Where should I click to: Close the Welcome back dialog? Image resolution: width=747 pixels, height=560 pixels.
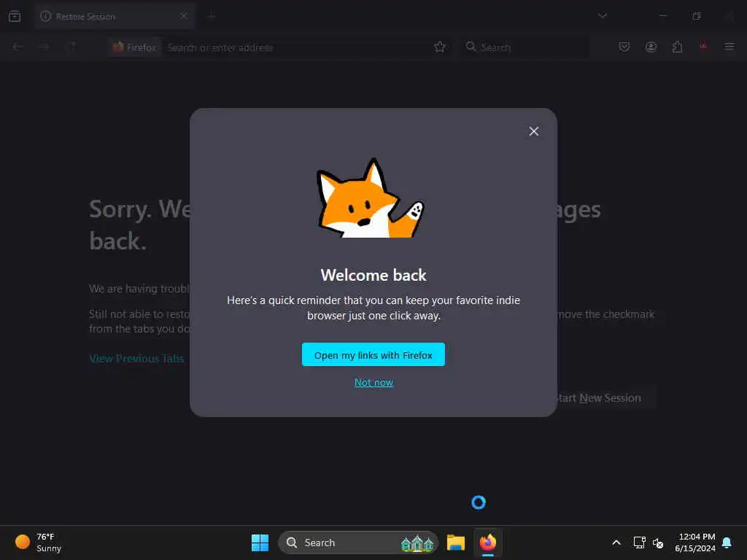tap(533, 131)
